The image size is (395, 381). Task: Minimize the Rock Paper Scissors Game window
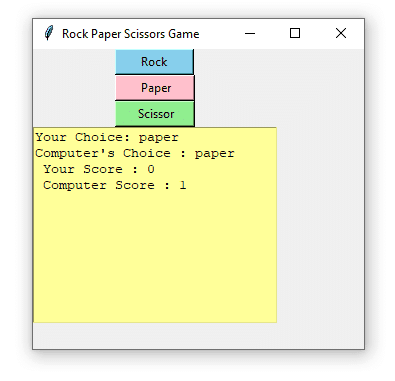point(250,33)
